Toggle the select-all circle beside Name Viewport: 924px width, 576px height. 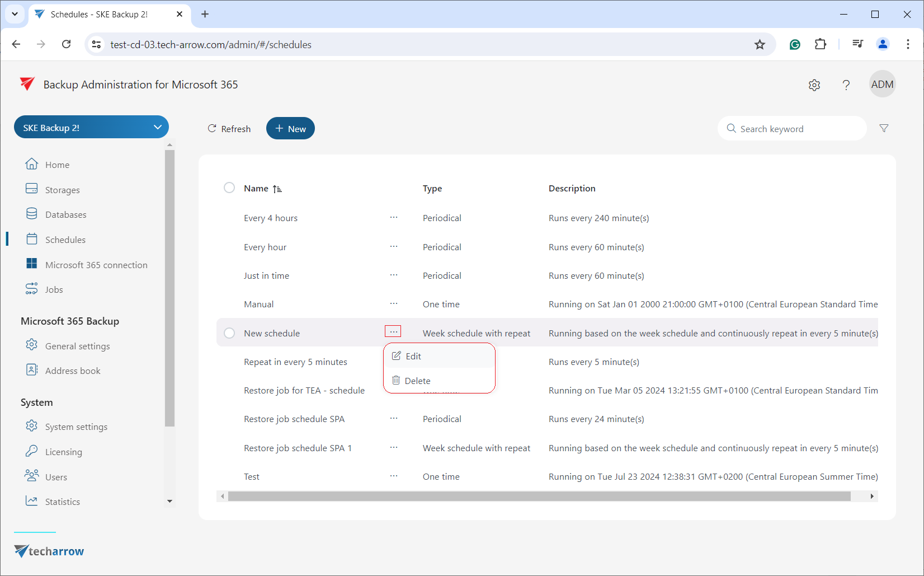[x=229, y=188]
